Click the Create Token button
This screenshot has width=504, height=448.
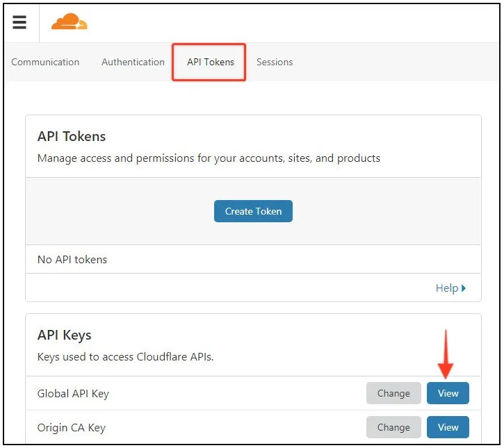tap(253, 211)
